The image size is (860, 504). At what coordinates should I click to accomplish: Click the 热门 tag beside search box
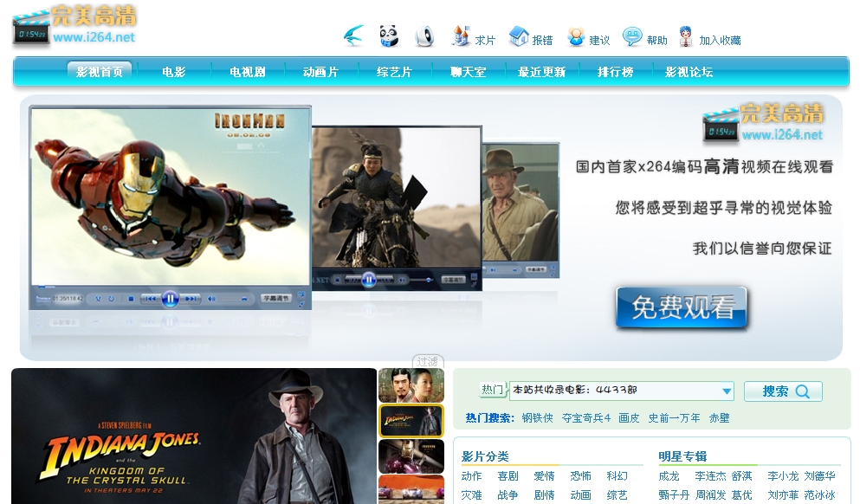point(492,390)
